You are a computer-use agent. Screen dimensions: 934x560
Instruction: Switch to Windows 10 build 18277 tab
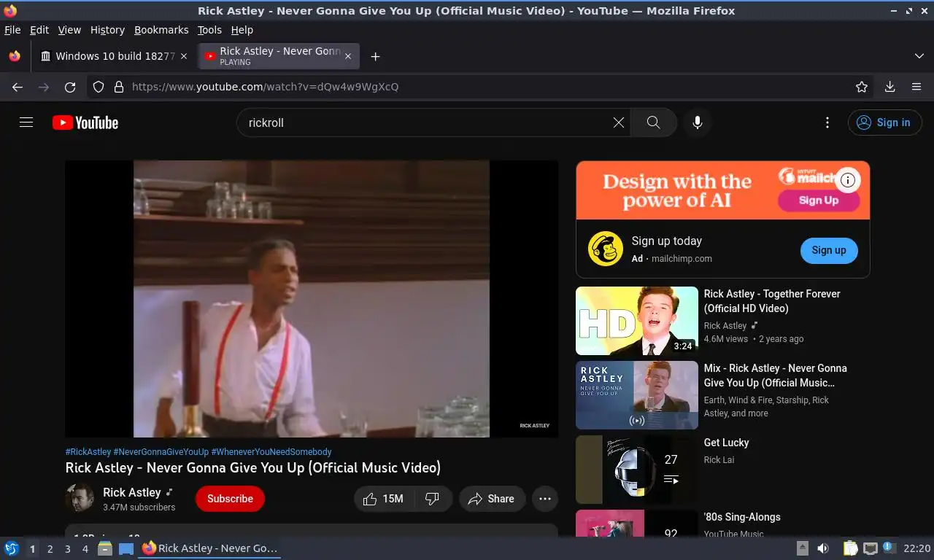[x=114, y=56]
